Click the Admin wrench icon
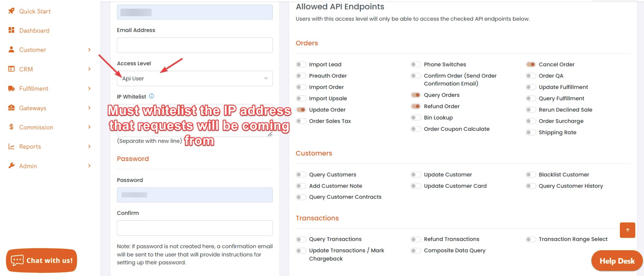This screenshot has height=276, width=644. click(11, 165)
